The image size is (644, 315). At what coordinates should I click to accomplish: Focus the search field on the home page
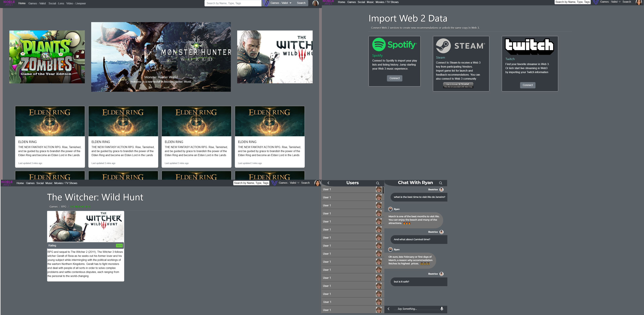[233, 3]
